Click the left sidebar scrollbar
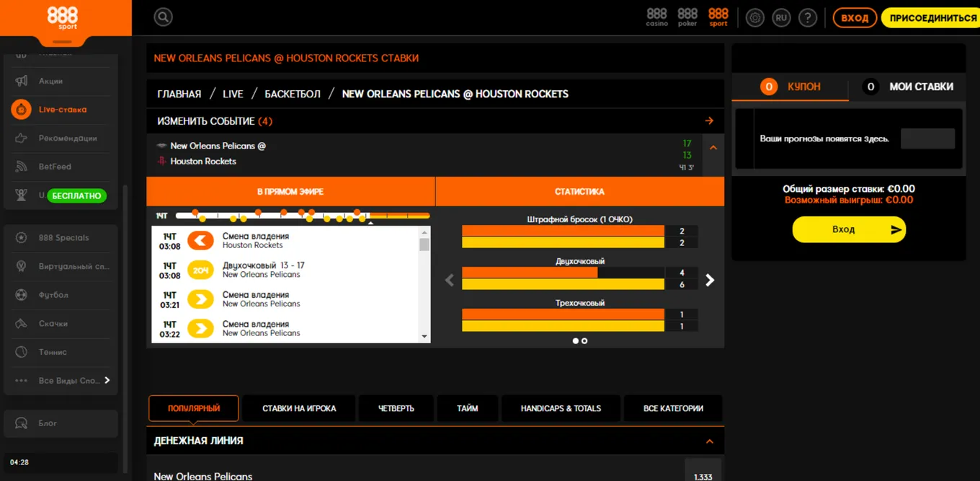This screenshot has height=481, width=980. click(x=125, y=328)
